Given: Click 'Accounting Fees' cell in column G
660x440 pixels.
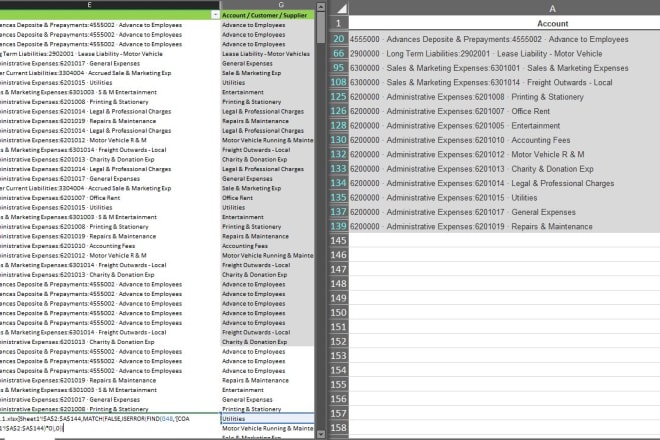Looking at the screenshot, I should 267,246.
